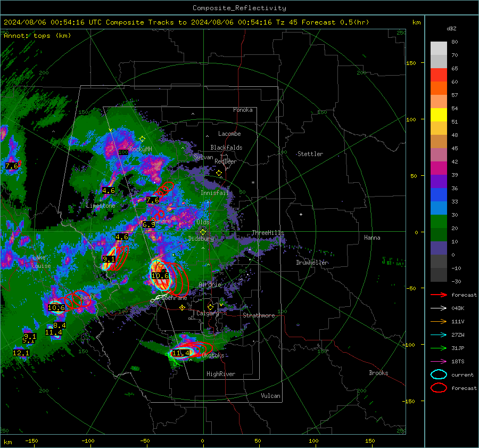
Task: Click the 8.4 storm top label
Action: 59,325
